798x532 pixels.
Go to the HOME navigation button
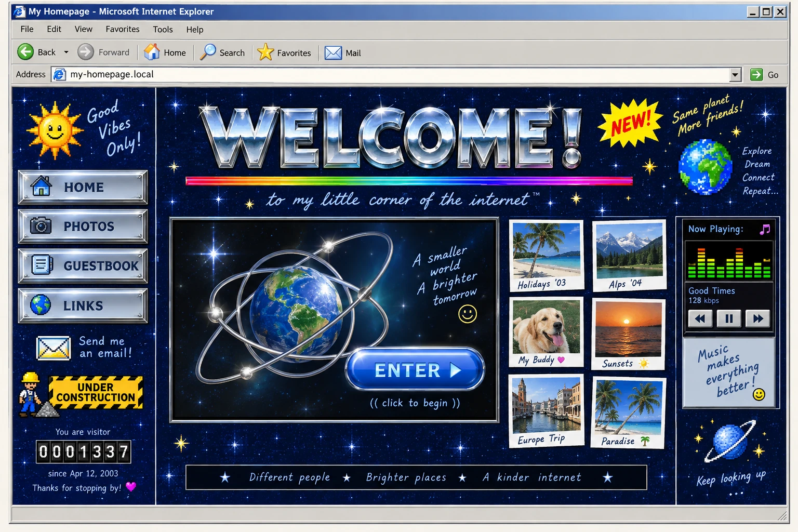coord(83,187)
